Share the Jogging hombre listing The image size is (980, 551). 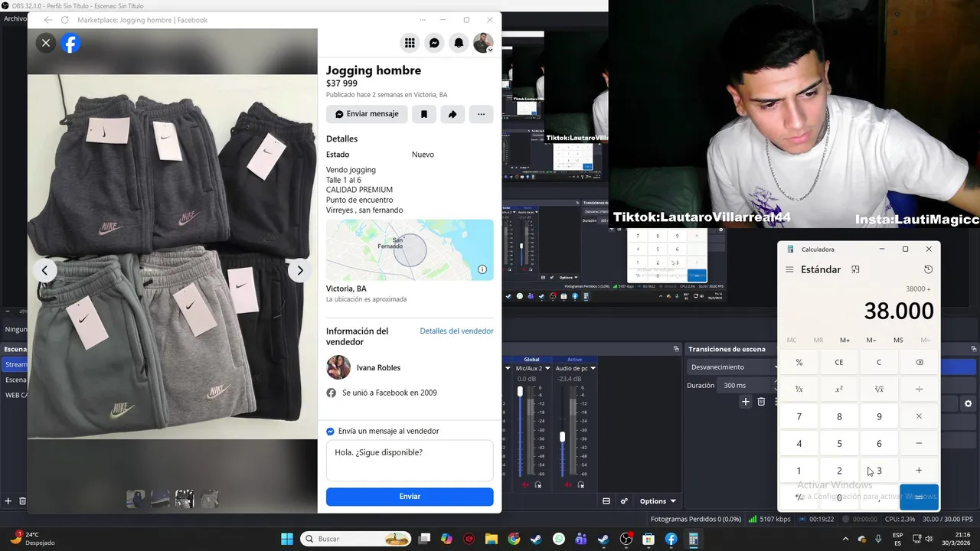point(452,114)
